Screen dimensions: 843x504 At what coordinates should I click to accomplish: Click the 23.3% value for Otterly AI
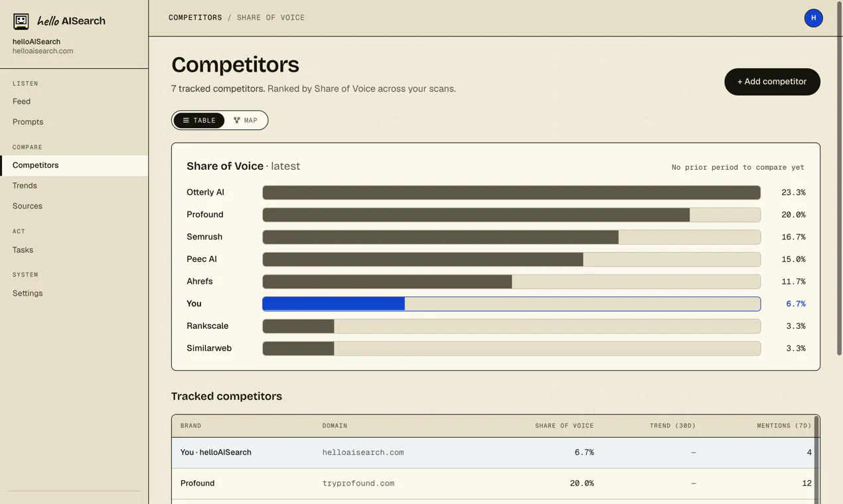point(793,192)
